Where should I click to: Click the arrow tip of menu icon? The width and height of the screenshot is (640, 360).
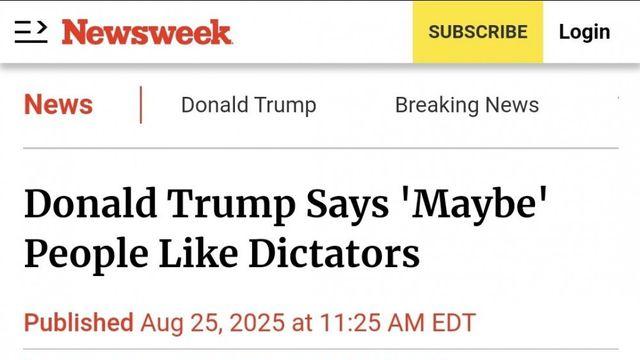click(42, 28)
